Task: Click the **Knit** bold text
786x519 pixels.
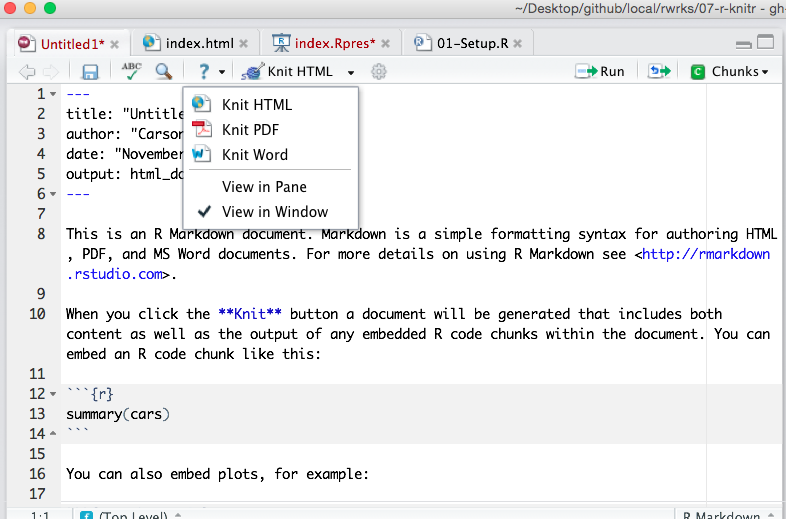Action: pyautogui.click(x=250, y=314)
